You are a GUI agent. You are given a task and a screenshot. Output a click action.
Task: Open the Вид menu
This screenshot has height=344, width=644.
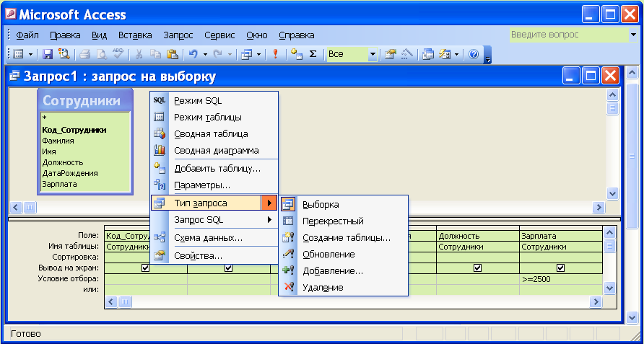(x=100, y=35)
